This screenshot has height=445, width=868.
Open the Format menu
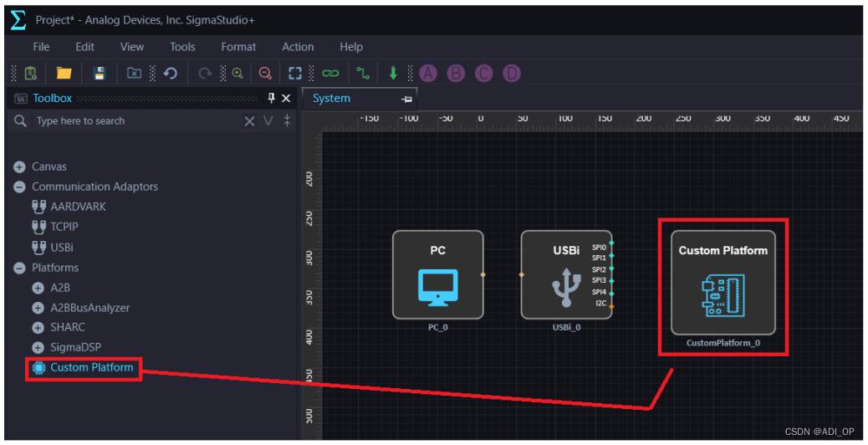(x=238, y=47)
